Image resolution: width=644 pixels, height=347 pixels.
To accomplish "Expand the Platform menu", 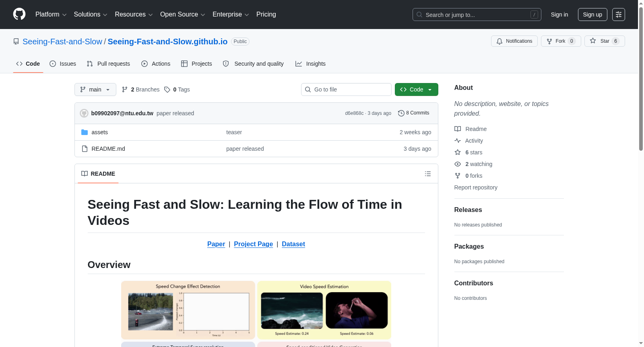I will pyautogui.click(x=51, y=15).
